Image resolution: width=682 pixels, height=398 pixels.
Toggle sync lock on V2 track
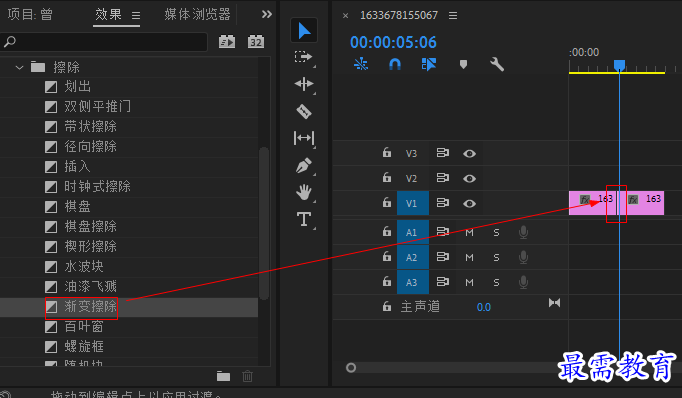[443, 178]
